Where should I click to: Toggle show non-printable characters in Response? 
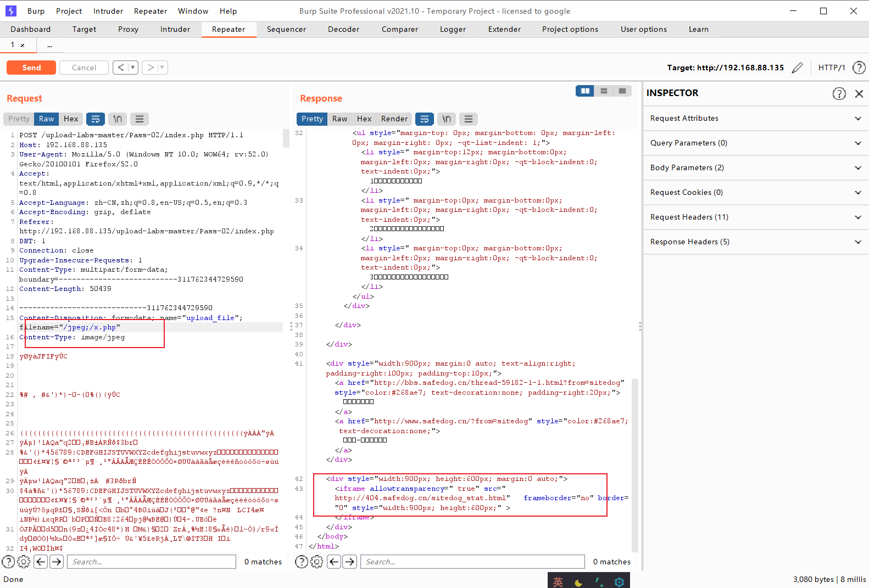click(447, 119)
